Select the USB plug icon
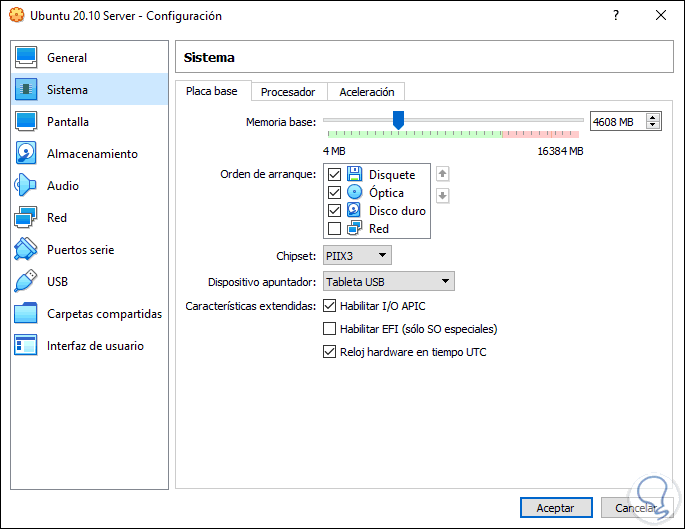This screenshot has height=529, width=685. (x=26, y=282)
